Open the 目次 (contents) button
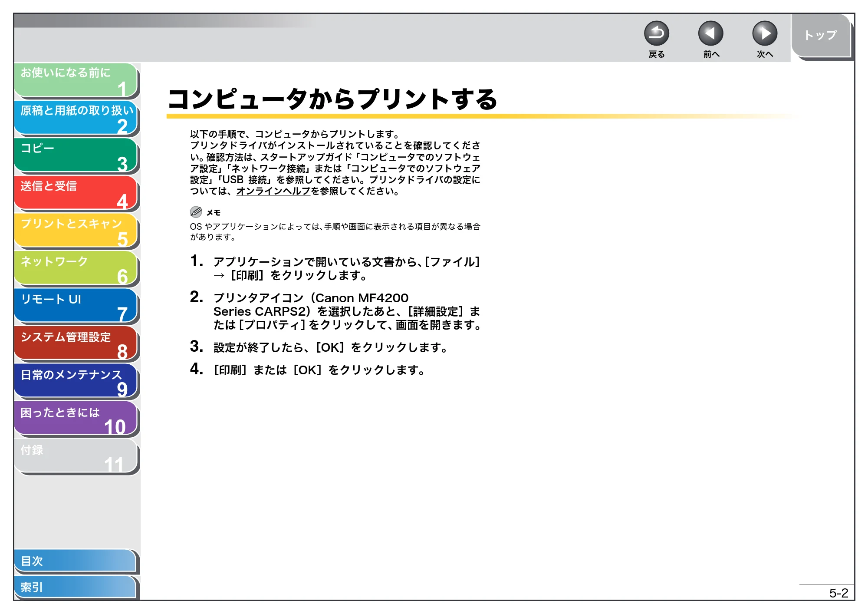 [x=76, y=561]
